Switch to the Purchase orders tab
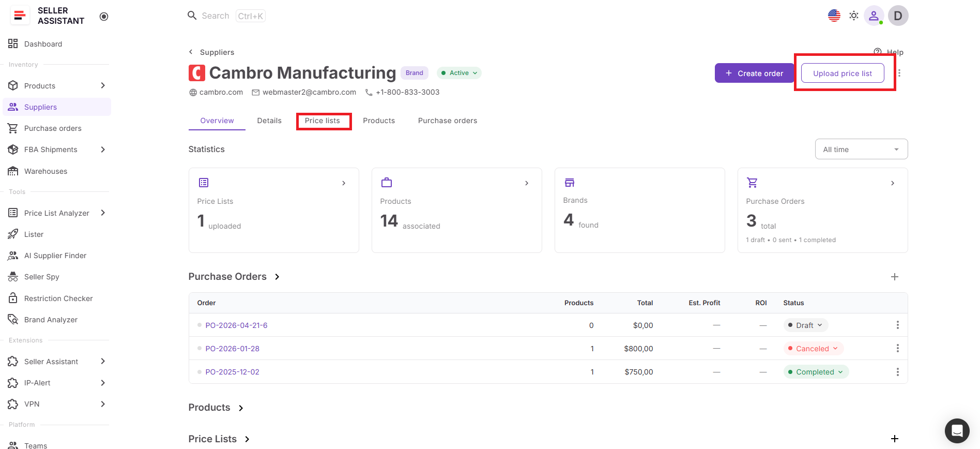Image resolution: width=980 pixels, height=449 pixels. point(448,121)
